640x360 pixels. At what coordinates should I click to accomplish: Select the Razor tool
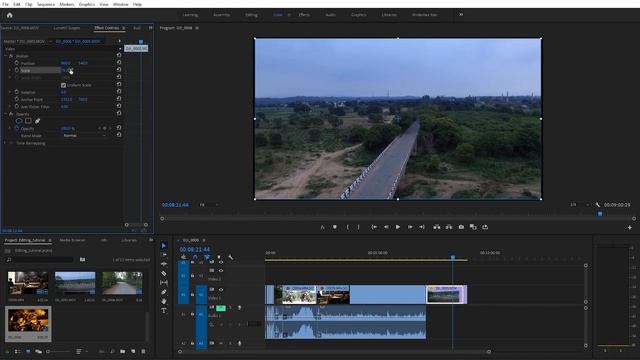164,273
